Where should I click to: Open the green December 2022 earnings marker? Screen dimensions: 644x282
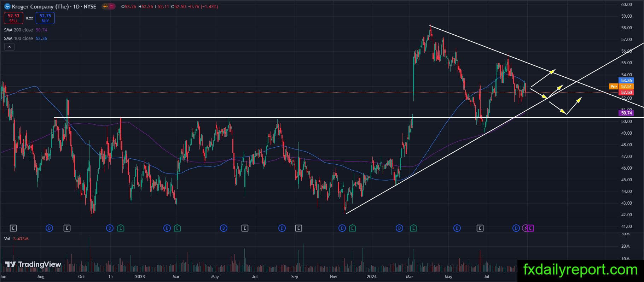pyautogui.click(x=121, y=228)
